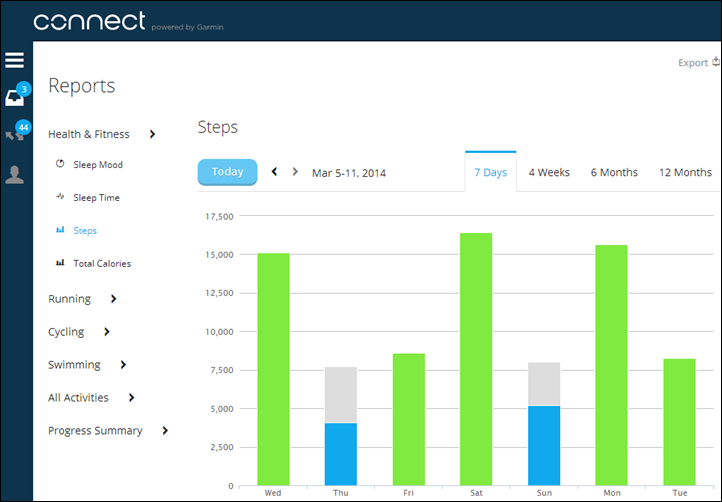This screenshot has width=722, height=502.
Task: Open the user profile icon
Action: (x=15, y=175)
